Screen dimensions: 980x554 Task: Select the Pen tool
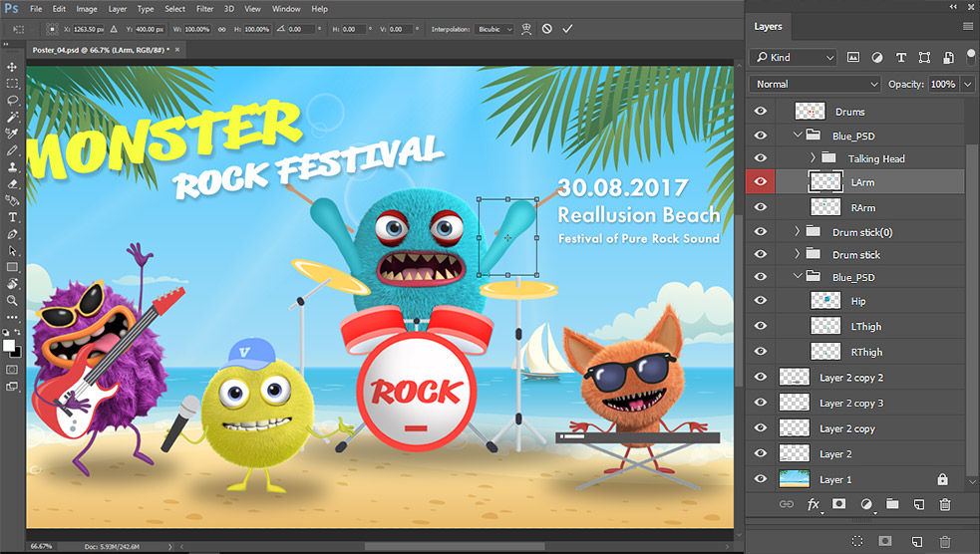(12, 234)
